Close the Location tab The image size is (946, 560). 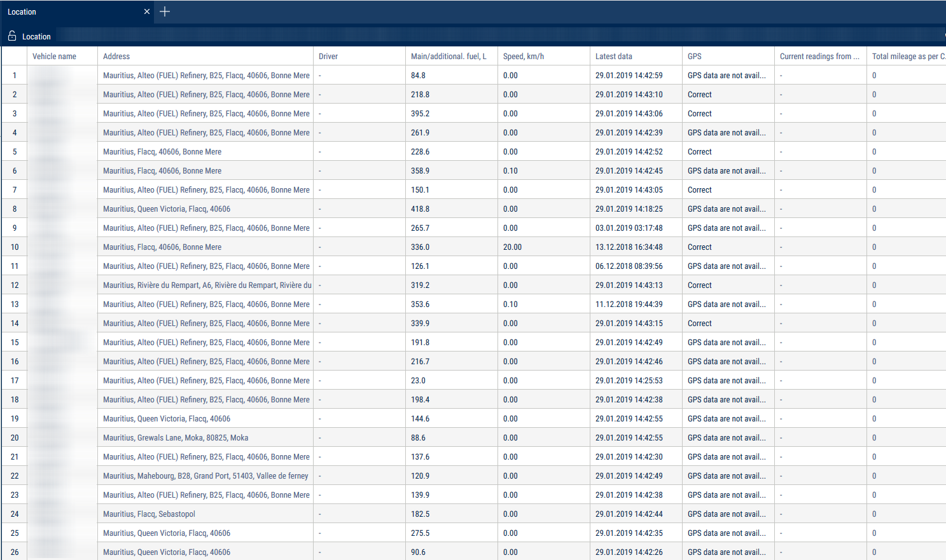point(147,11)
